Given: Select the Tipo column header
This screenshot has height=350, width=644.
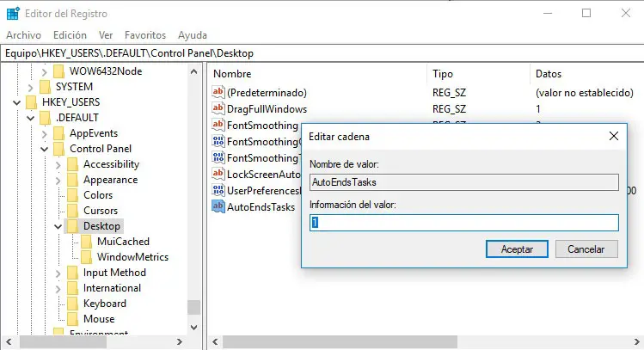Looking at the screenshot, I should pos(443,74).
